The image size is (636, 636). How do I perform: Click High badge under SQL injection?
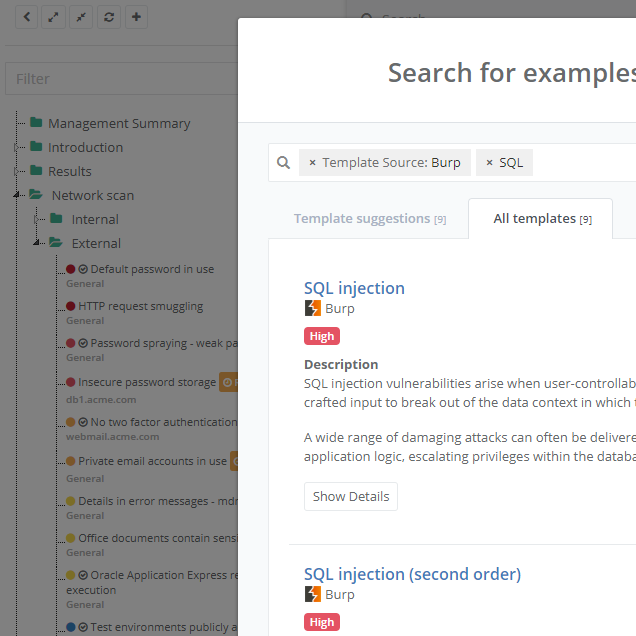[x=322, y=336]
